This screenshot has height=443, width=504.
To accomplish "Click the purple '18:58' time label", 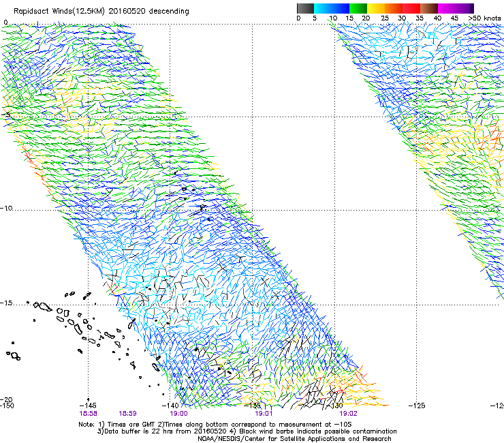I will [88, 414].
